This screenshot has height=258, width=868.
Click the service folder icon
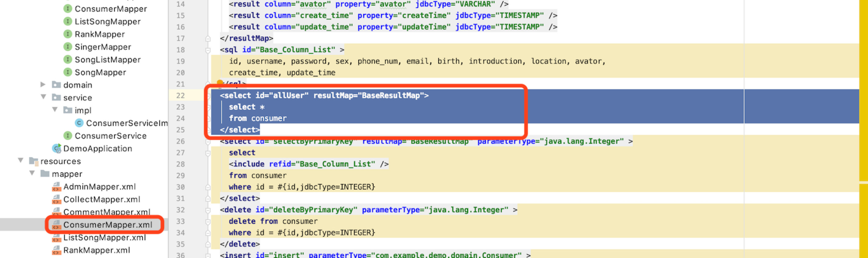56,97
